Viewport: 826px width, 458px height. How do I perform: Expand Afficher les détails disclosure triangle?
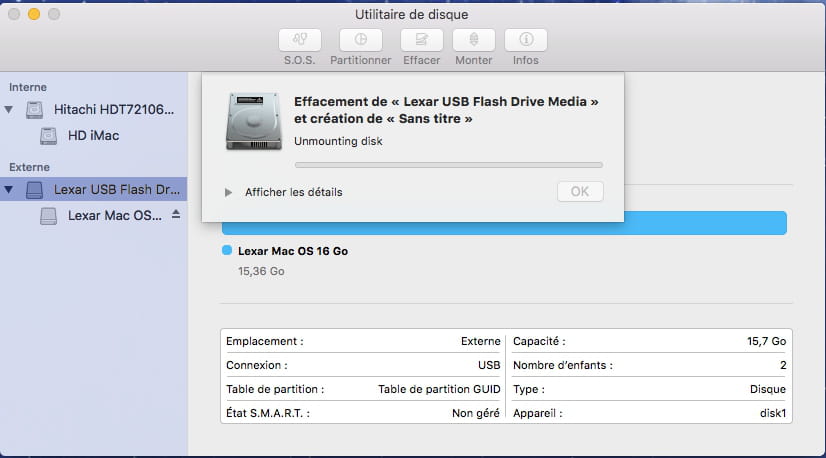(228, 192)
